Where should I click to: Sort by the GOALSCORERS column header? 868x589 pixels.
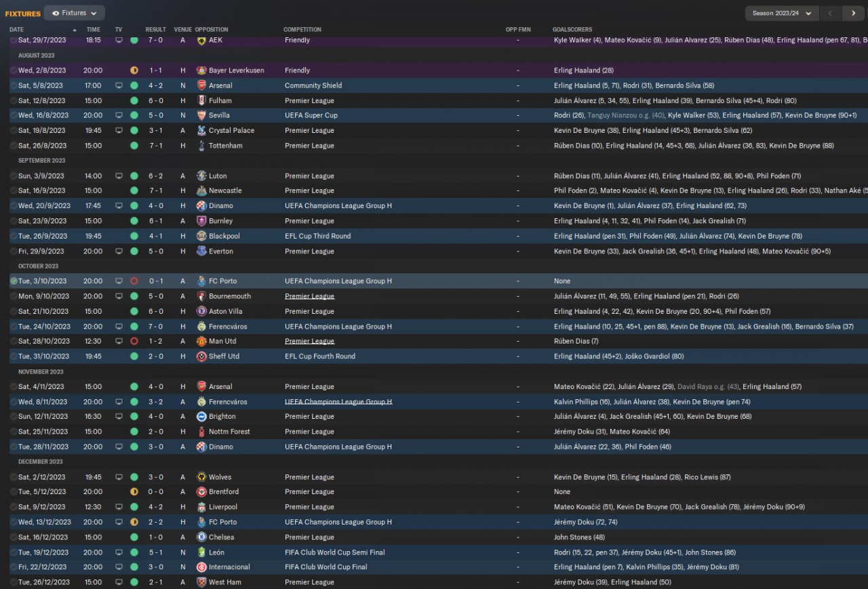(x=572, y=30)
